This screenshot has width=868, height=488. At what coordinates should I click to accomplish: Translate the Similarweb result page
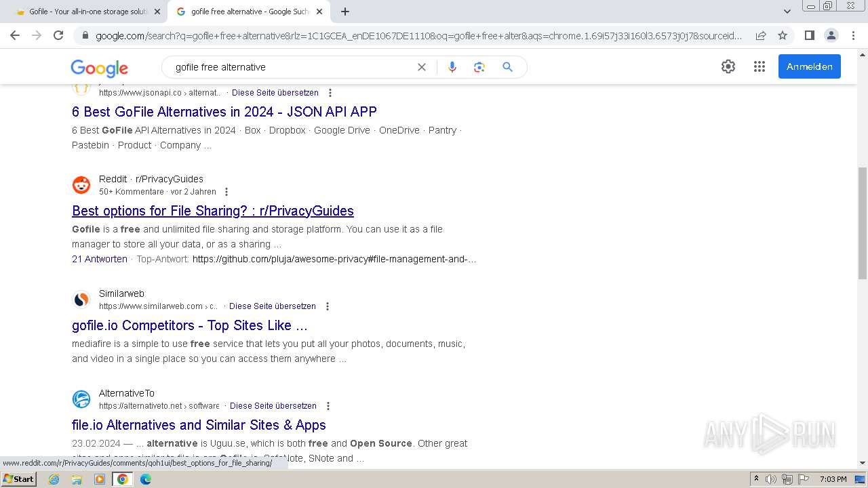click(273, 306)
